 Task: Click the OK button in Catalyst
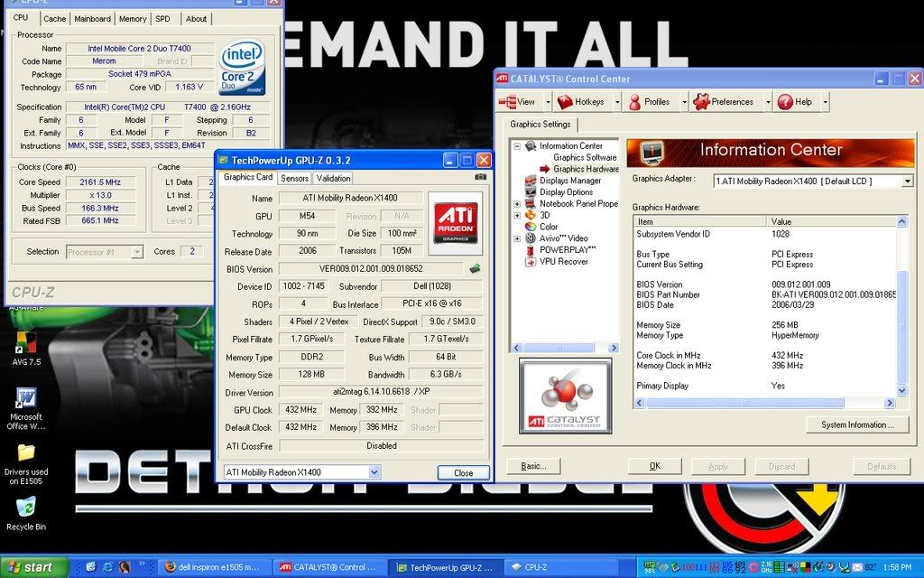coord(655,466)
